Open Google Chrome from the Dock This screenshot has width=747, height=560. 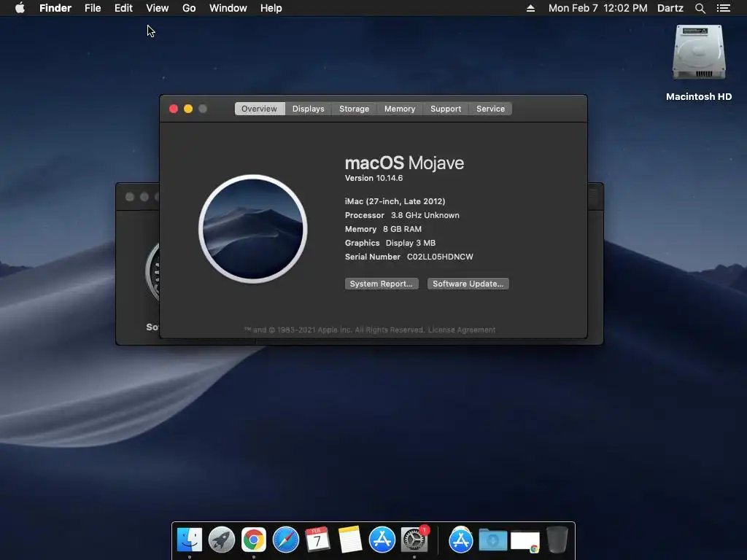(253, 540)
